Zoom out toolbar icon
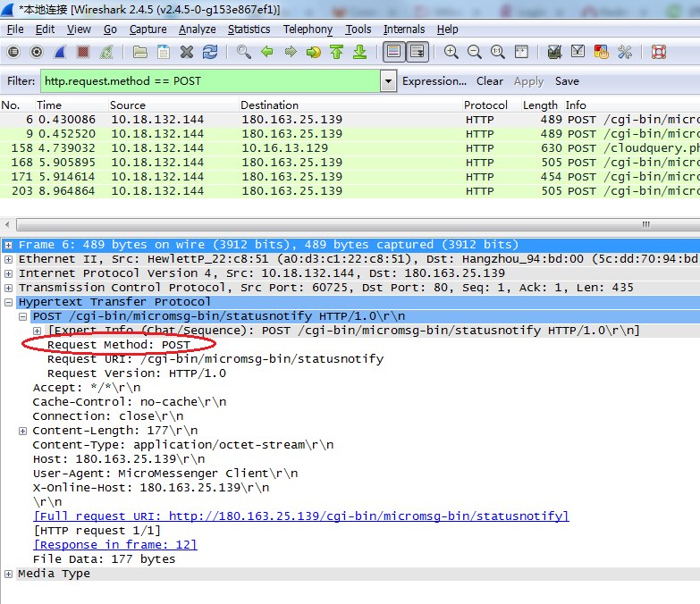 pos(474,52)
